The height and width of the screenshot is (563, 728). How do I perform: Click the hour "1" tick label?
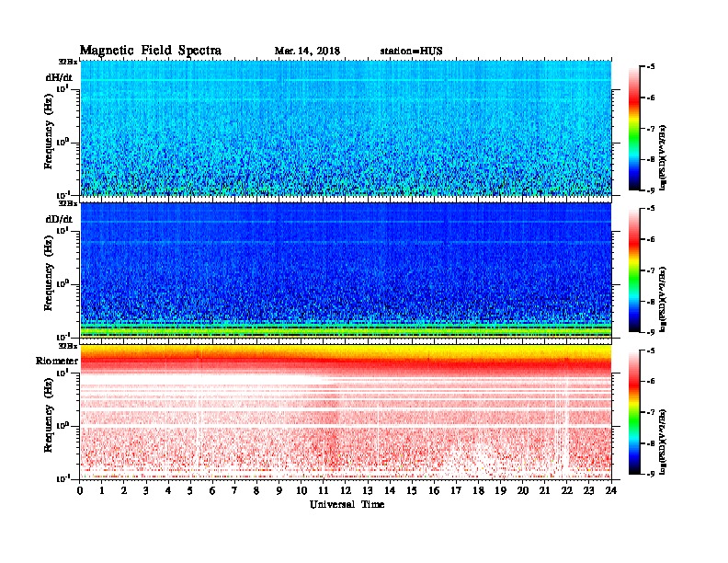click(x=102, y=491)
